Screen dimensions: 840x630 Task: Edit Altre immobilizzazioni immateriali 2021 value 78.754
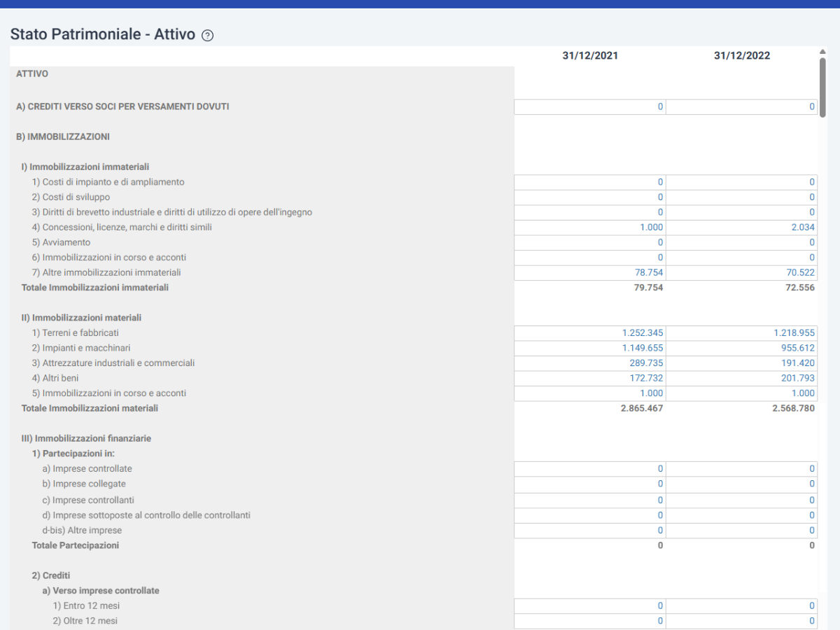590,272
